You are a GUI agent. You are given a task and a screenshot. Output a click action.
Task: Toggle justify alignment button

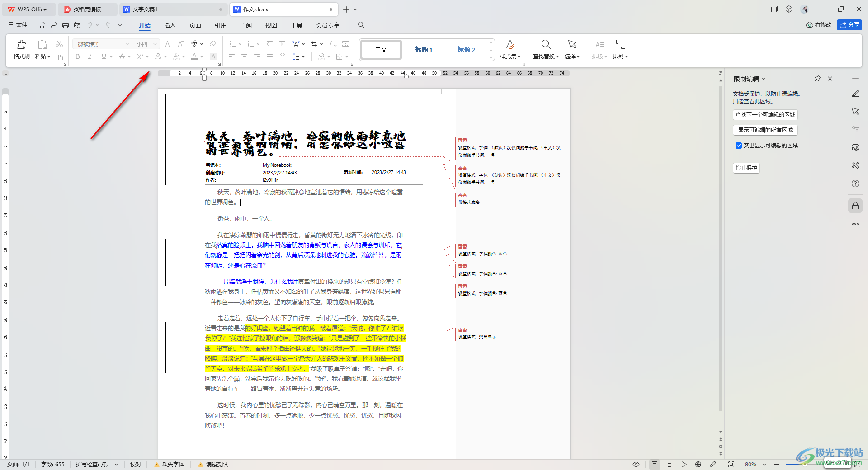point(269,56)
